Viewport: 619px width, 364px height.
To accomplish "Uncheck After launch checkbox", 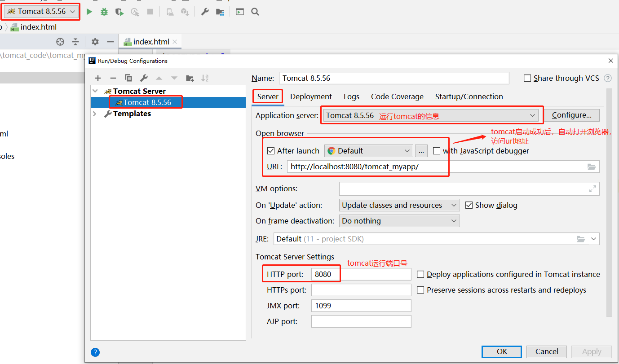I will coord(271,151).
